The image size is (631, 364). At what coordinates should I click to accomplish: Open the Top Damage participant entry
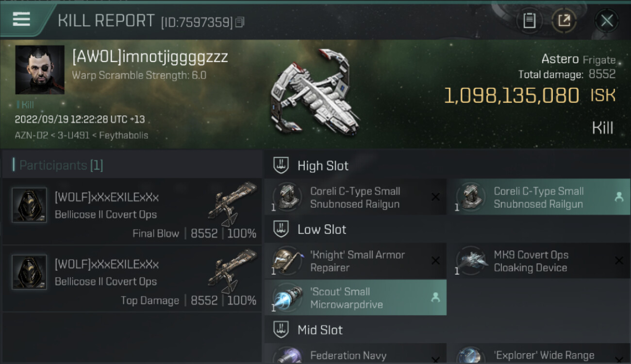(x=132, y=279)
